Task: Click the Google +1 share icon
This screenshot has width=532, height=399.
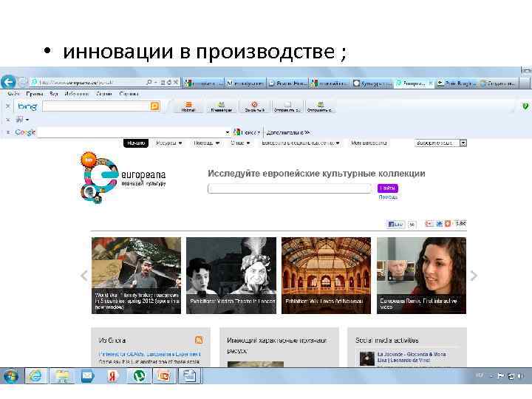Action: click(429, 224)
